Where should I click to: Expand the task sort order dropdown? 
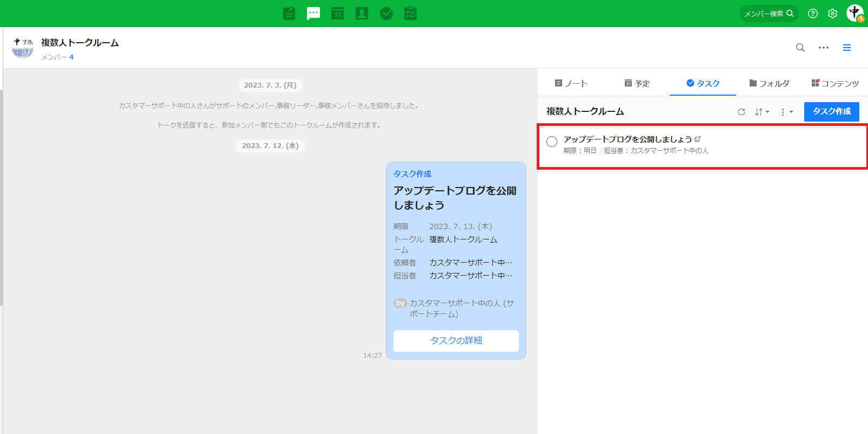coord(762,112)
